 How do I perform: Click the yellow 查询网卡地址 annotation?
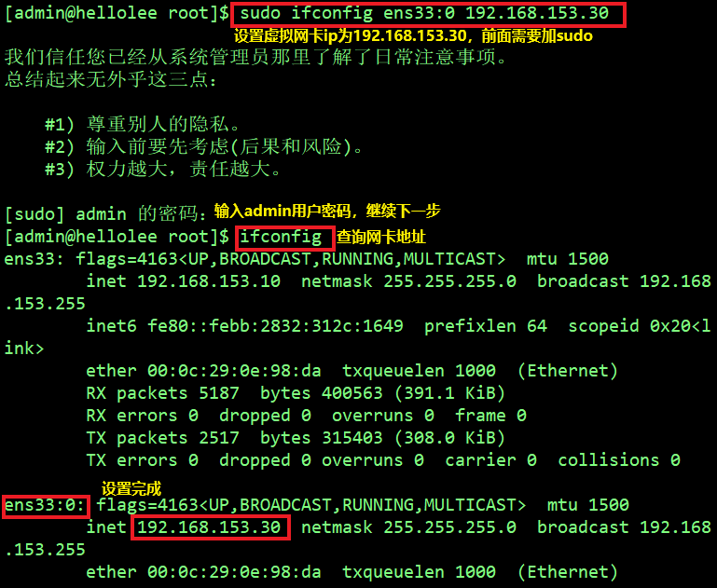(x=381, y=237)
